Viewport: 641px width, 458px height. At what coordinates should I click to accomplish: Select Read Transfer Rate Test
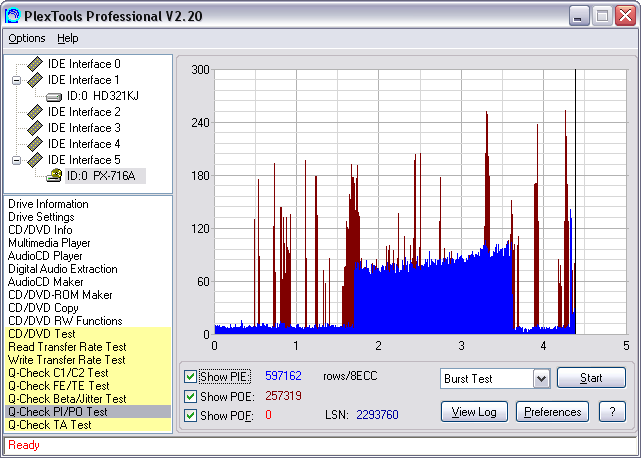point(88,347)
